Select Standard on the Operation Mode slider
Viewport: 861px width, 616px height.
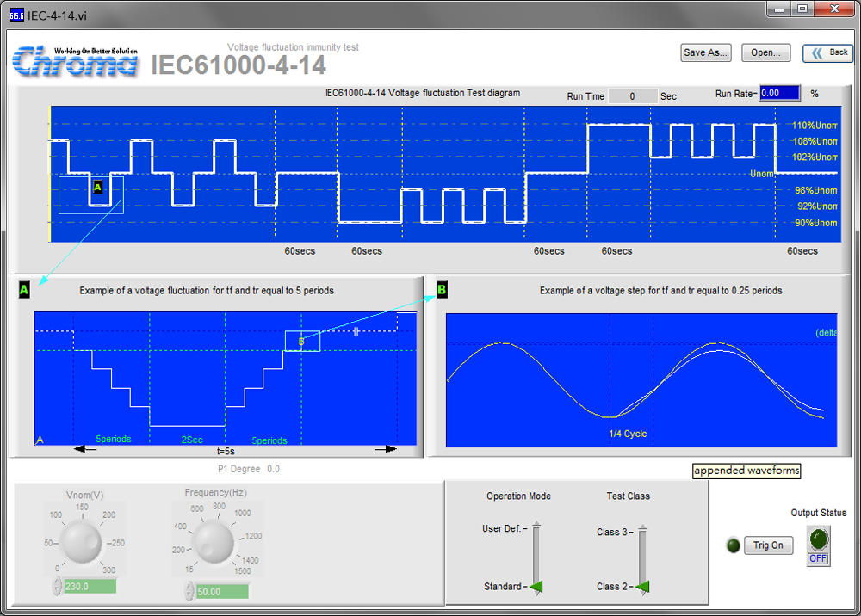(503, 587)
